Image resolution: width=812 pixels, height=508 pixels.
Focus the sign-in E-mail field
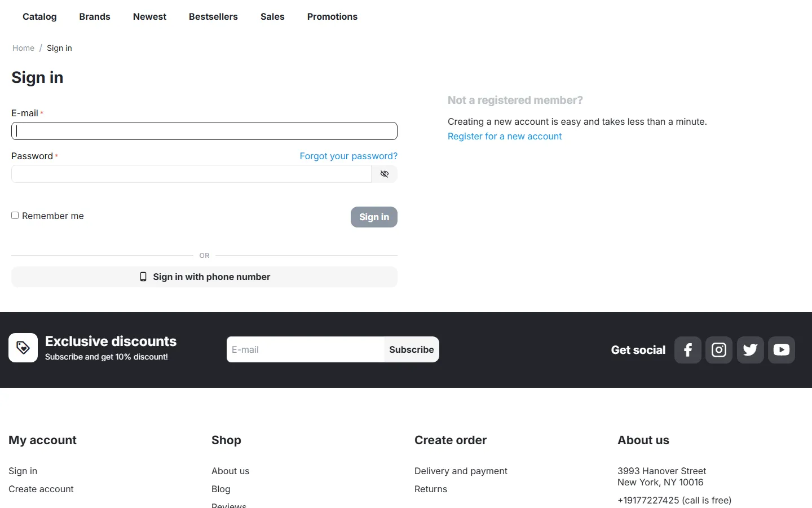point(204,131)
